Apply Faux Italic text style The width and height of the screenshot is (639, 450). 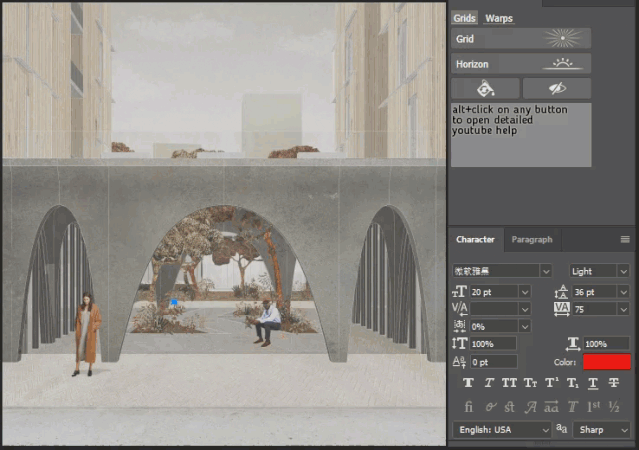coord(488,383)
